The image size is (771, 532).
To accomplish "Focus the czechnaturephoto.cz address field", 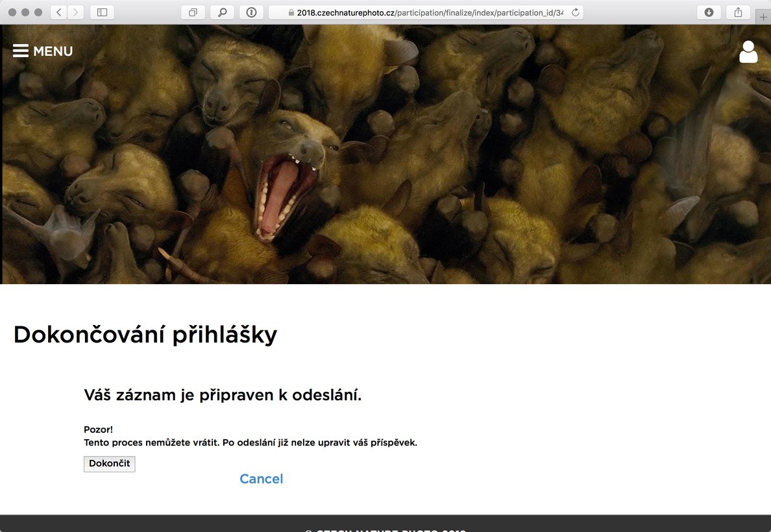I will 426,12.
